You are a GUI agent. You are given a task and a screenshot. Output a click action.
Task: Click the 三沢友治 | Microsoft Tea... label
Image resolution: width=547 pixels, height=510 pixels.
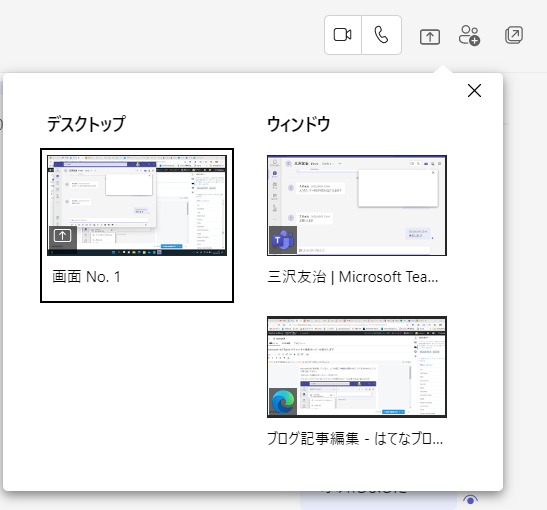pyautogui.click(x=353, y=277)
